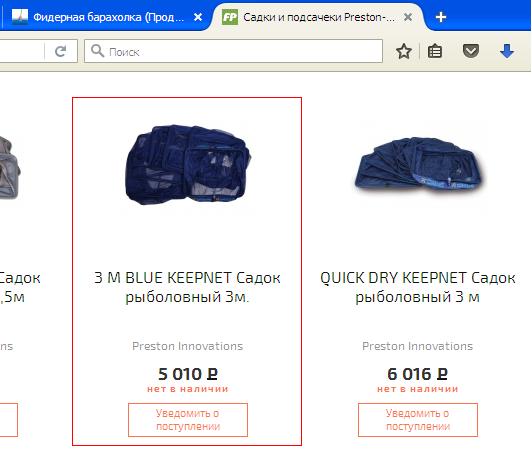Open Preston Innovations brand under BLUE KEEPNET
532x465 pixels.
coord(187,346)
